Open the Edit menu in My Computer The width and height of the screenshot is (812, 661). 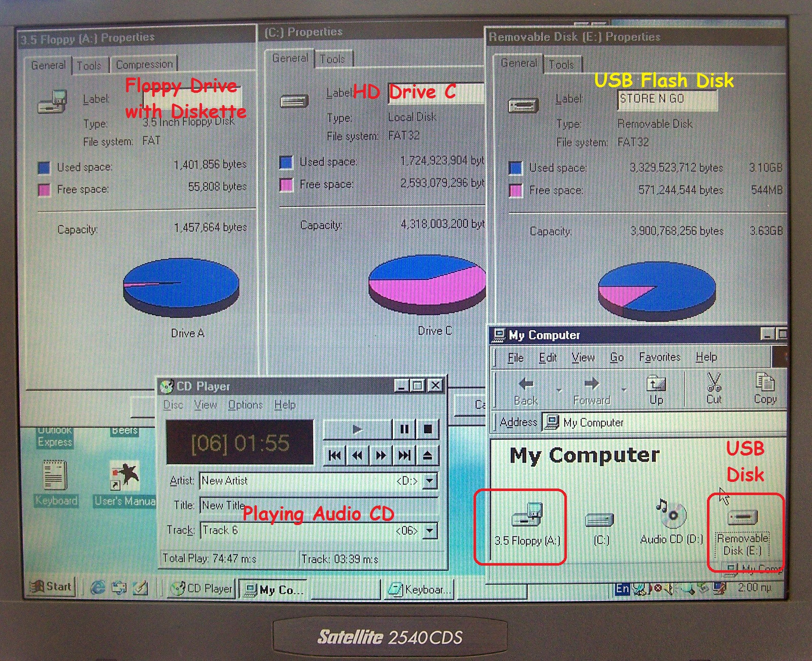pos(548,358)
